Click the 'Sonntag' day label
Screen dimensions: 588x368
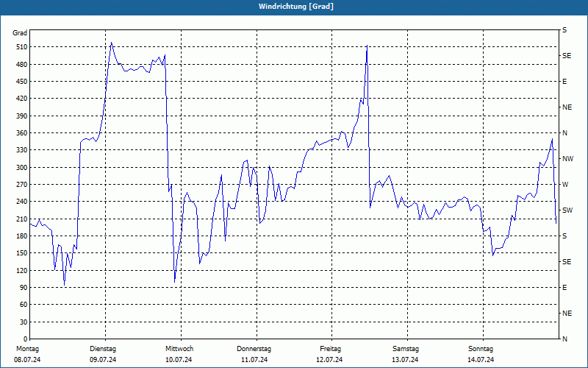(481, 349)
